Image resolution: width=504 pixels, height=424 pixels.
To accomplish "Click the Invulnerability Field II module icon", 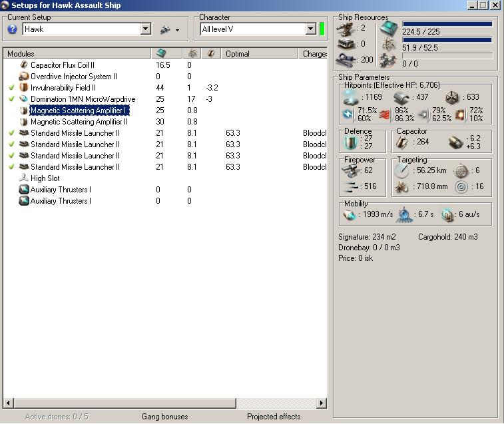I will tap(24, 87).
